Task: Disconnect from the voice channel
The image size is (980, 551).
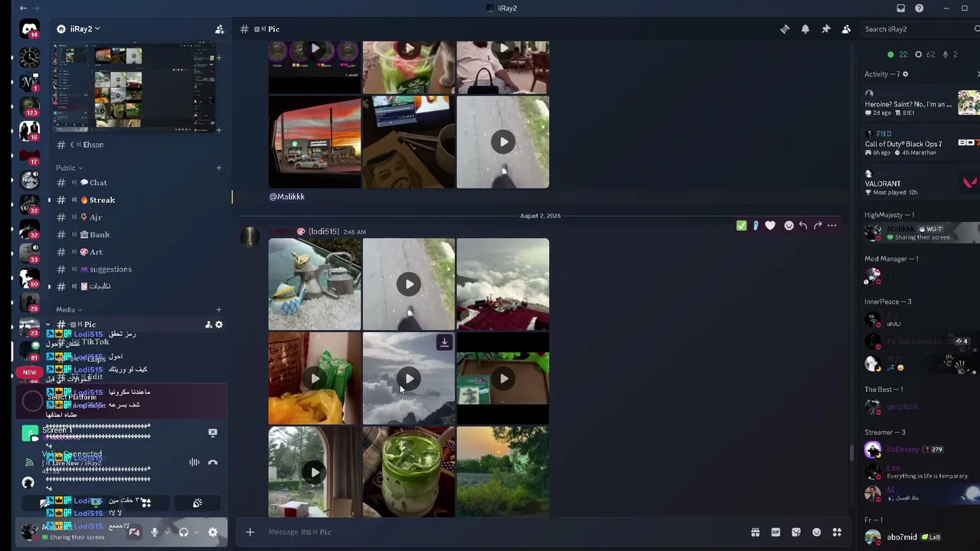Action: 213,462
